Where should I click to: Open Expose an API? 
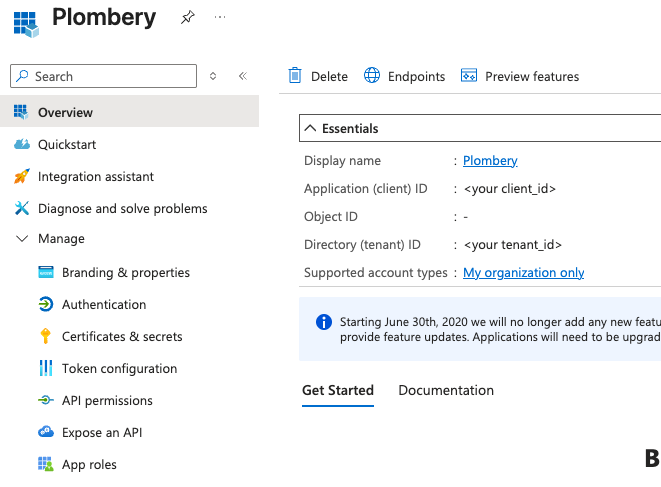[102, 433]
